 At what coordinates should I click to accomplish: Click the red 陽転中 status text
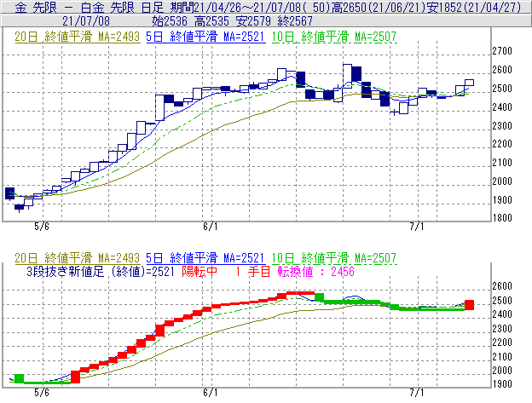click(199, 272)
